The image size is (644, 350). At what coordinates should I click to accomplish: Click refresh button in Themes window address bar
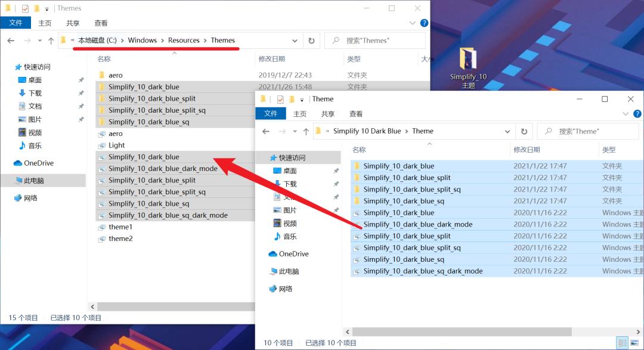tap(311, 41)
